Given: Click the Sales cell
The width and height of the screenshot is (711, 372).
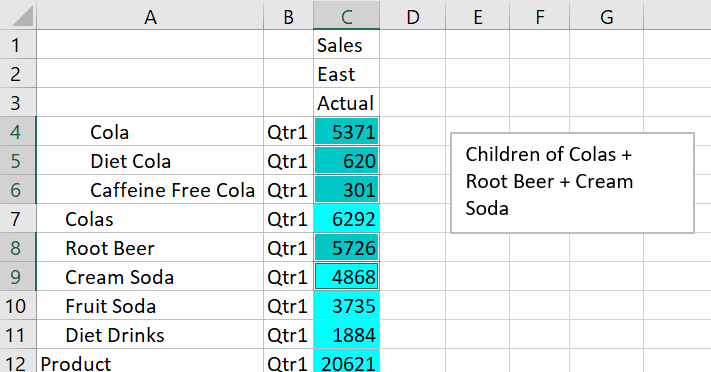Looking at the screenshot, I should pyautogui.click(x=346, y=44).
